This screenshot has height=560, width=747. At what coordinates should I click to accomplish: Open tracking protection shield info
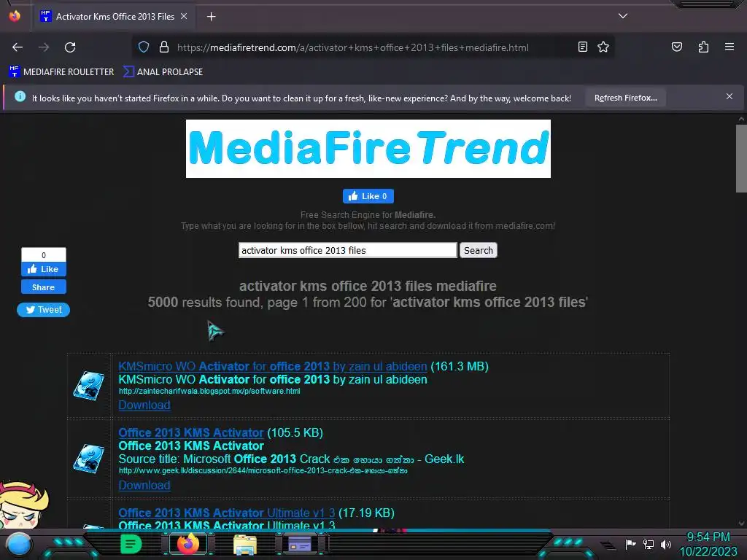coord(144,47)
